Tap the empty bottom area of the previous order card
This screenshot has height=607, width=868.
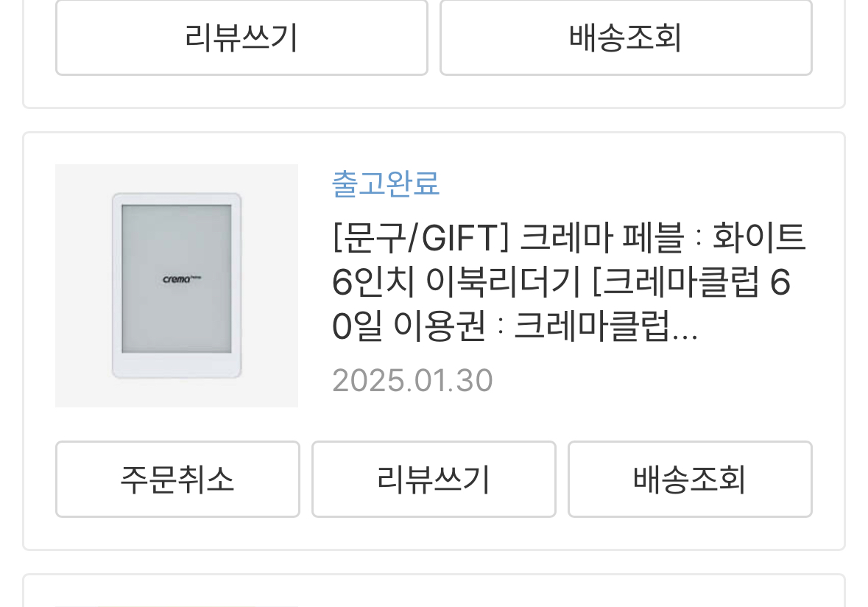[x=434, y=91]
